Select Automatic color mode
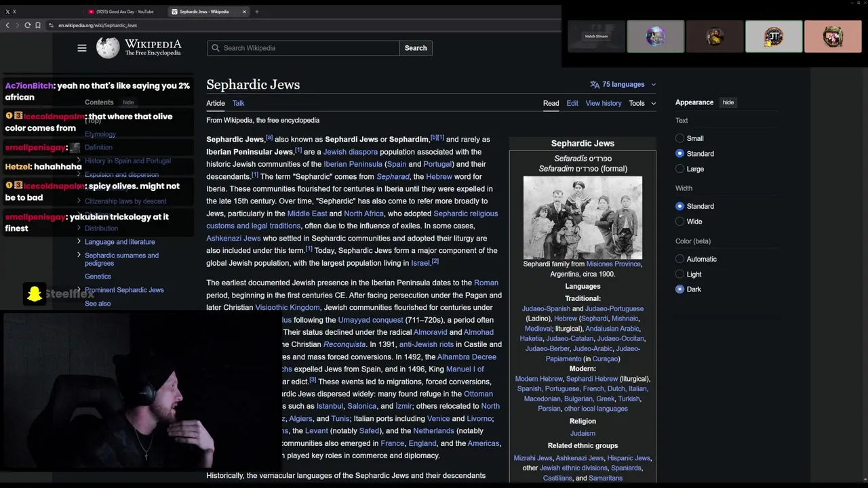 click(x=679, y=259)
